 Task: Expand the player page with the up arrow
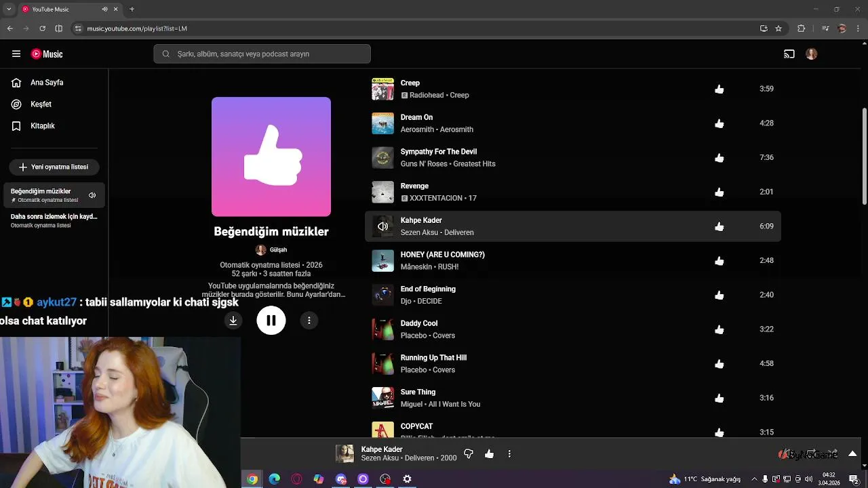(x=852, y=454)
